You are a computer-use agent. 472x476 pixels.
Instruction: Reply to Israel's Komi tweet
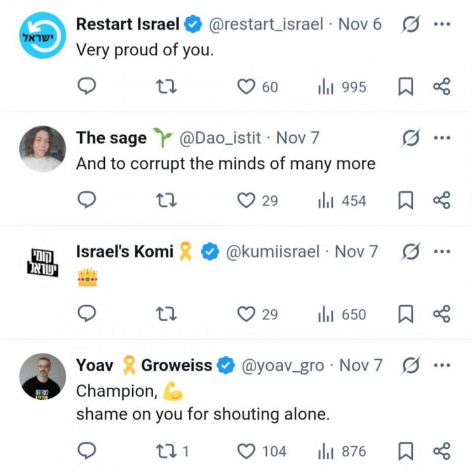pos(86,314)
